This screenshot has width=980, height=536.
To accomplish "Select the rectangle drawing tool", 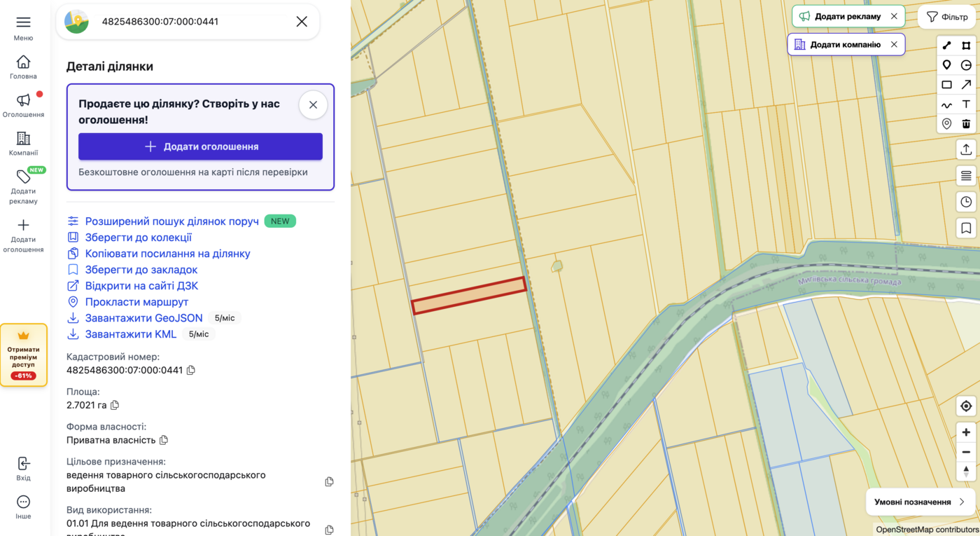I will tap(946, 85).
